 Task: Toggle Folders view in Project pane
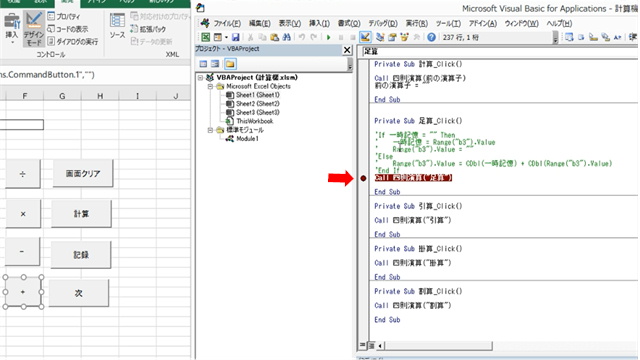(x=230, y=64)
